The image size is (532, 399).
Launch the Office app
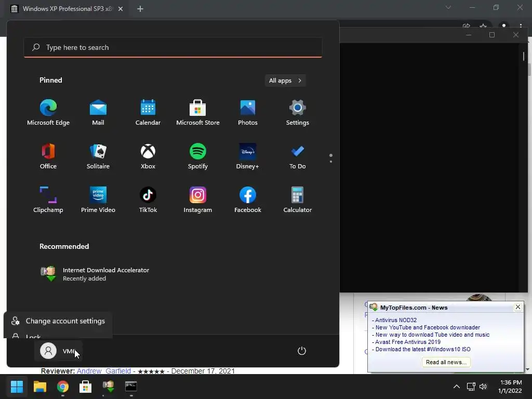point(48,156)
